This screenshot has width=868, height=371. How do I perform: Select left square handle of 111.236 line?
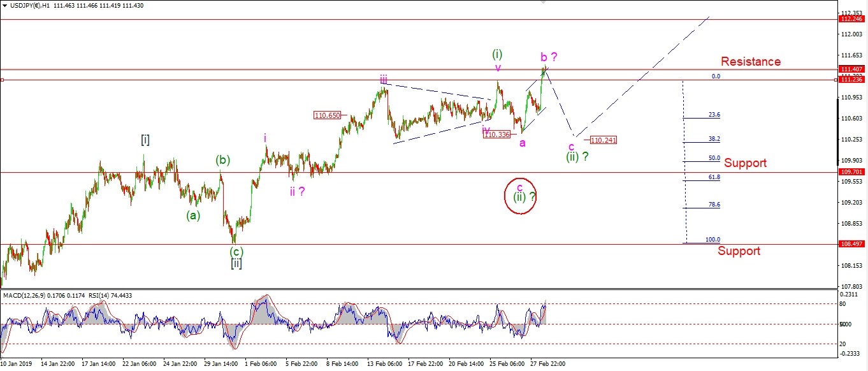click(x=2, y=80)
